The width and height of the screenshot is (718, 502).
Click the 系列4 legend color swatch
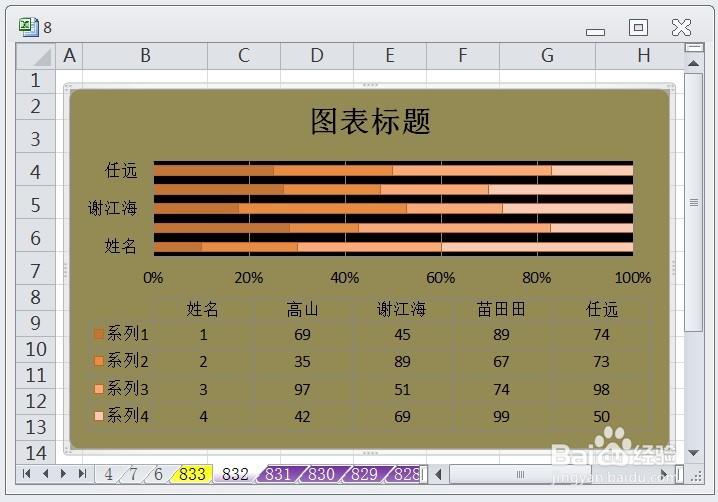click(x=98, y=416)
